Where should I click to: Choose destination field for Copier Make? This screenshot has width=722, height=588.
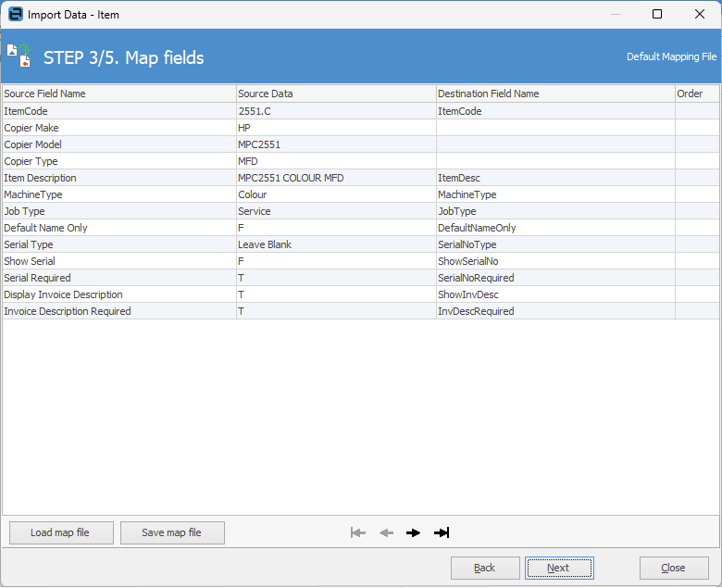point(554,128)
